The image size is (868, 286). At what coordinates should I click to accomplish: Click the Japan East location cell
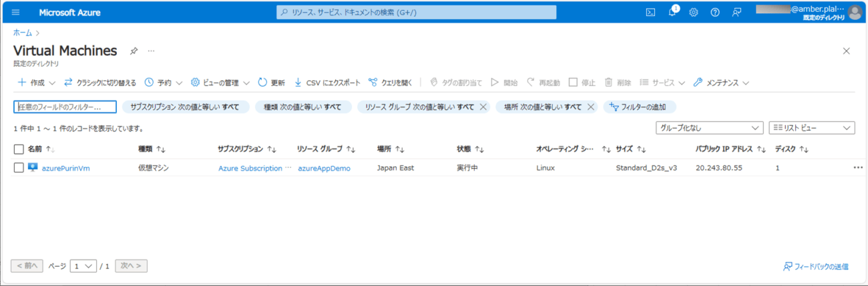tap(395, 168)
